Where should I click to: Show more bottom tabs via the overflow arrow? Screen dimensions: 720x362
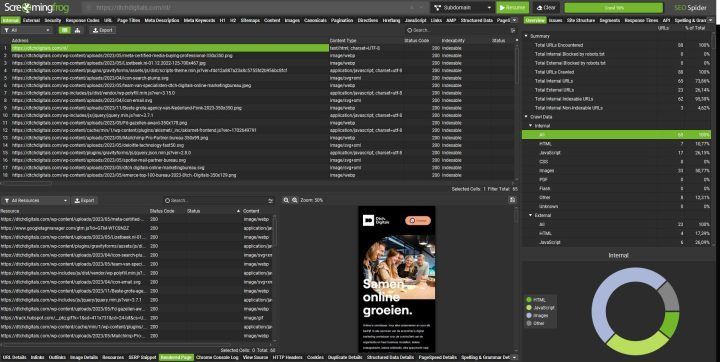pyautogui.click(x=514, y=357)
